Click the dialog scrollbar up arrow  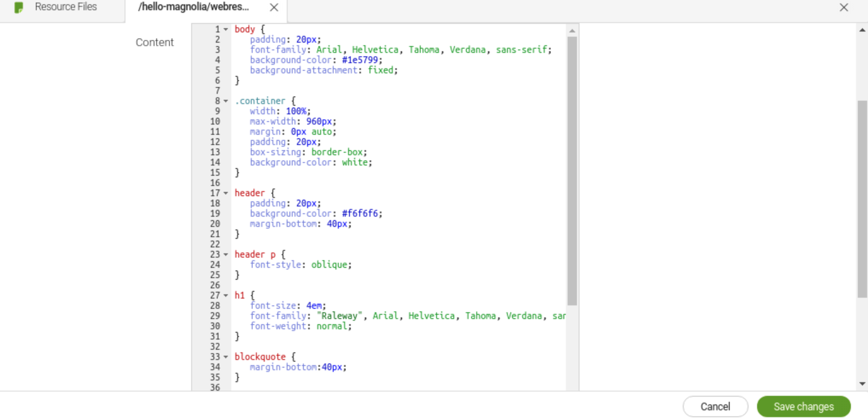coord(862,30)
